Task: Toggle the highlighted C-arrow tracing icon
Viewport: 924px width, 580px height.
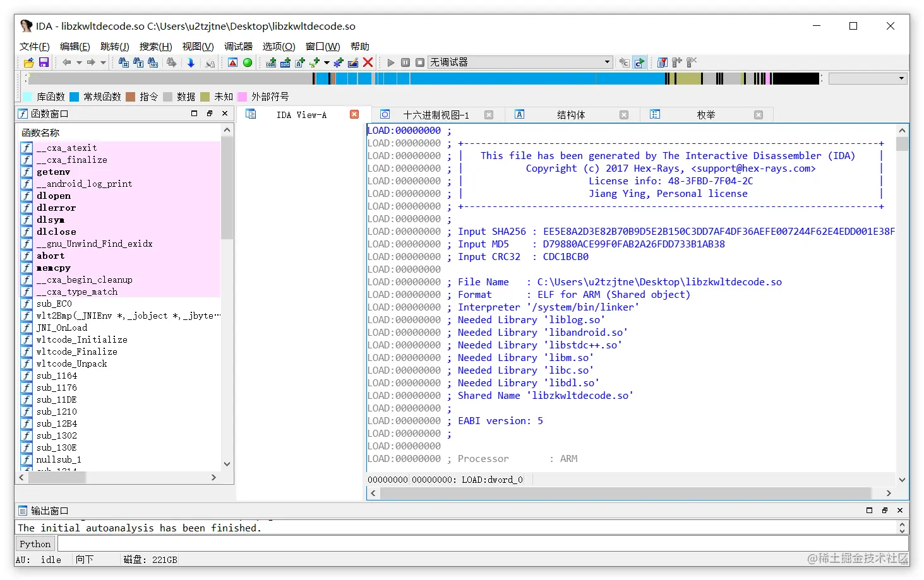Action: coord(640,62)
